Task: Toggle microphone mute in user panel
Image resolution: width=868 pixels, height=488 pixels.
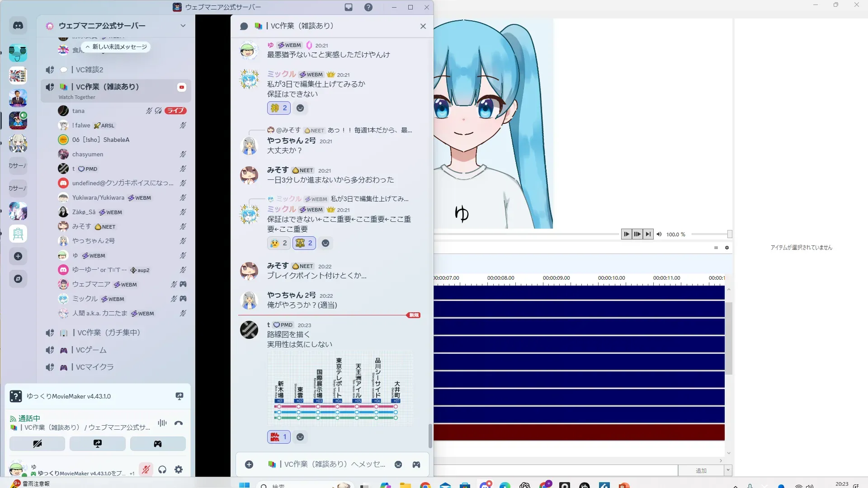Action: click(146, 470)
